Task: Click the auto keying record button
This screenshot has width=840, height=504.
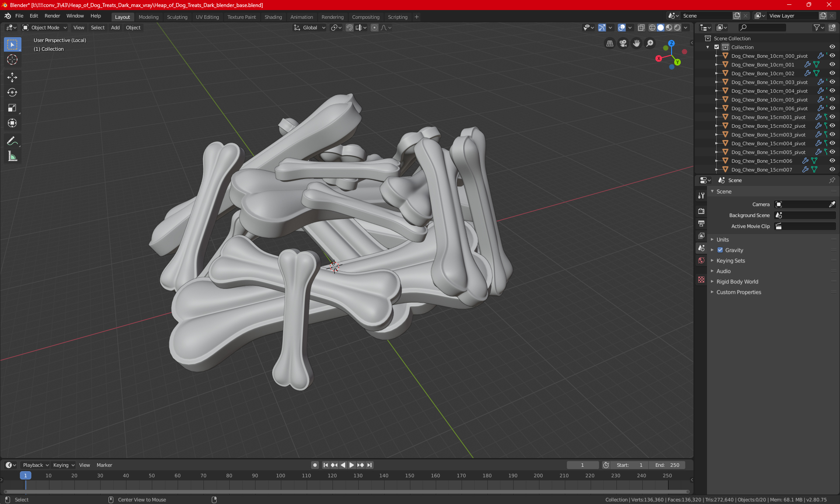Action: click(x=315, y=465)
